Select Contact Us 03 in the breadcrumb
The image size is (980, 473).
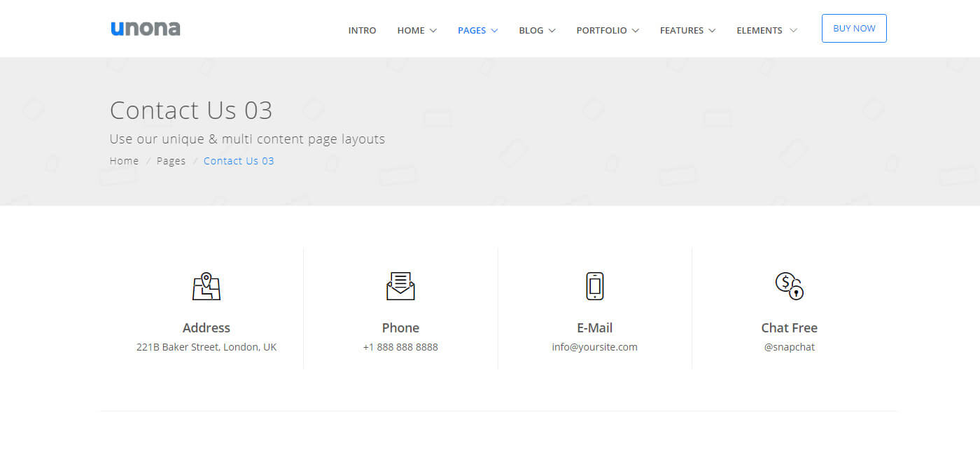coord(239,160)
